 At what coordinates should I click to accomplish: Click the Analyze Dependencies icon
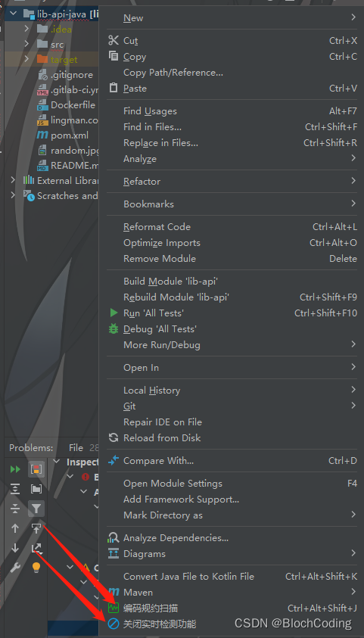click(x=113, y=537)
